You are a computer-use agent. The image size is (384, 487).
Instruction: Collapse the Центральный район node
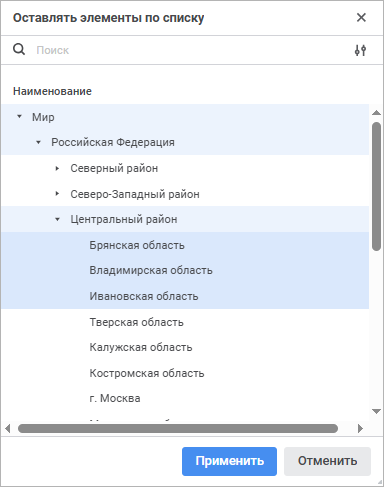[57, 219]
